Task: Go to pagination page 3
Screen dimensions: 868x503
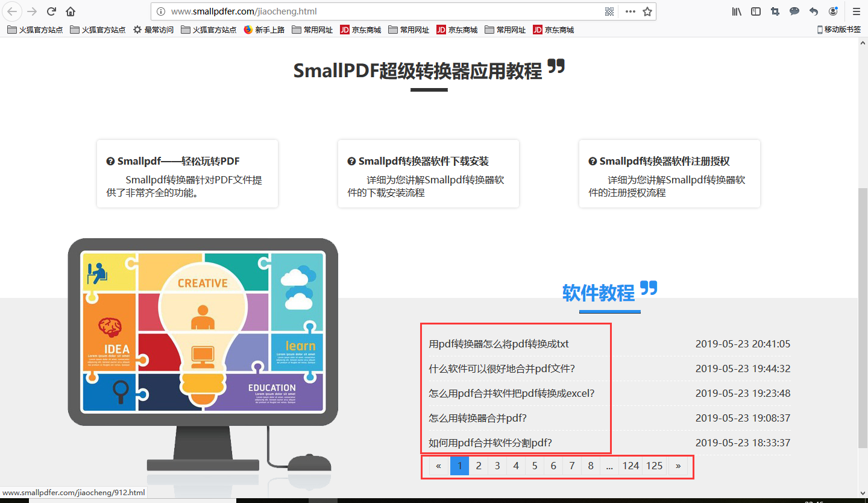Action: [x=497, y=466]
